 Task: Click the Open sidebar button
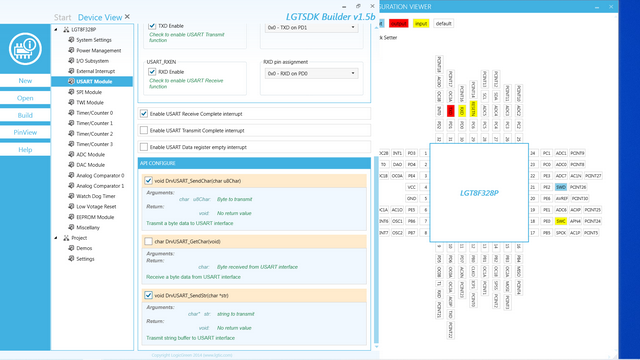pyautogui.click(x=25, y=98)
